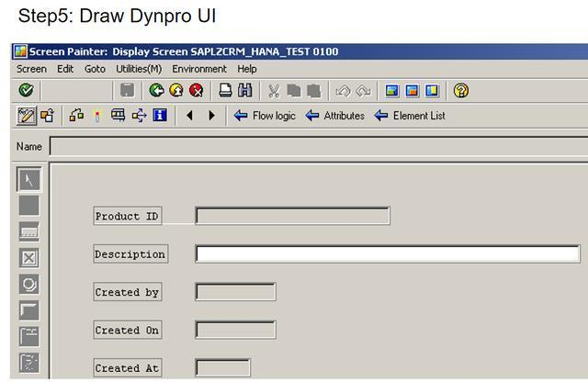Select the checkbox tool in the palette
The image size is (588, 382).
(x=28, y=257)
